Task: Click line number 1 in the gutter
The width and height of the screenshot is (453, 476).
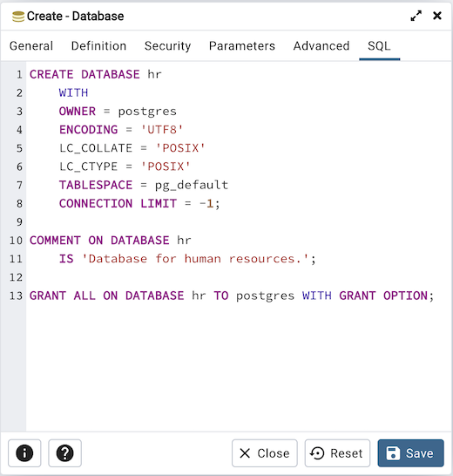Action: coord(19,74)
